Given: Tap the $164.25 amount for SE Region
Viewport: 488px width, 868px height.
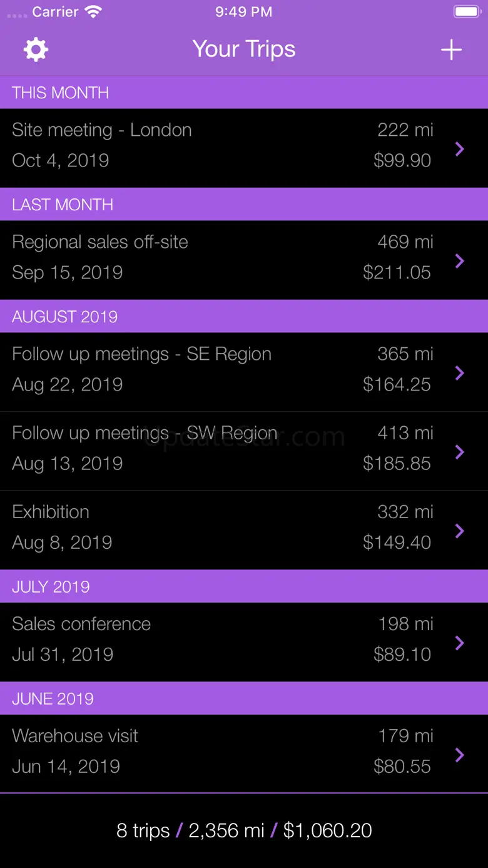Looking at the screenshot, I should (397, 384).
